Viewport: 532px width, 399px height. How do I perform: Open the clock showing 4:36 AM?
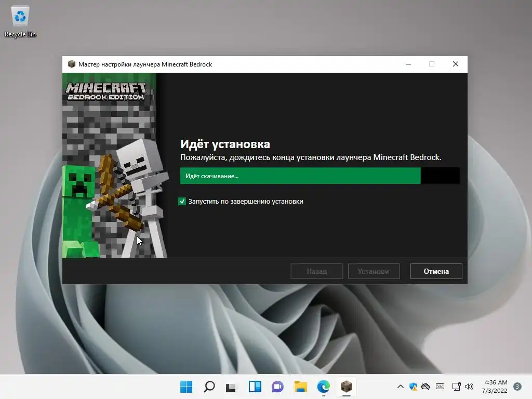click(495, 387)
